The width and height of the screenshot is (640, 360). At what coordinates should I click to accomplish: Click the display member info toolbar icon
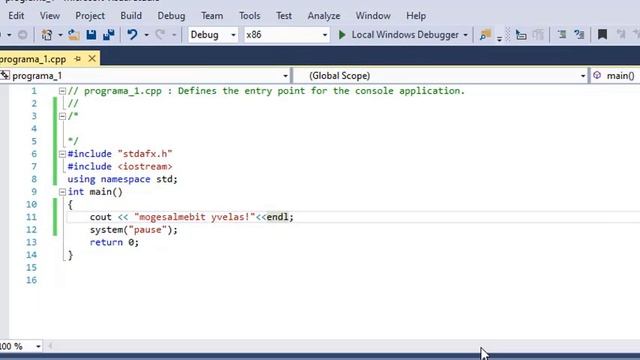point(521,35)
